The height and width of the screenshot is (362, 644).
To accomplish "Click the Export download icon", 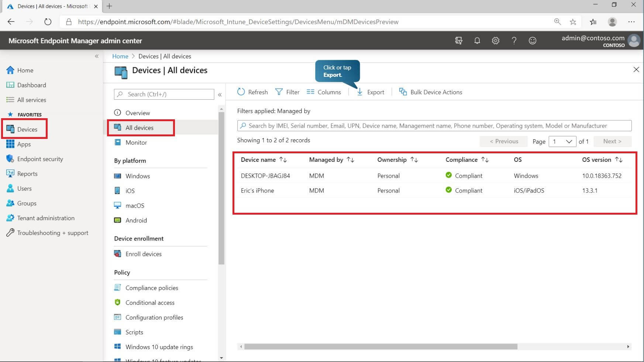I will tap(360, 92).
